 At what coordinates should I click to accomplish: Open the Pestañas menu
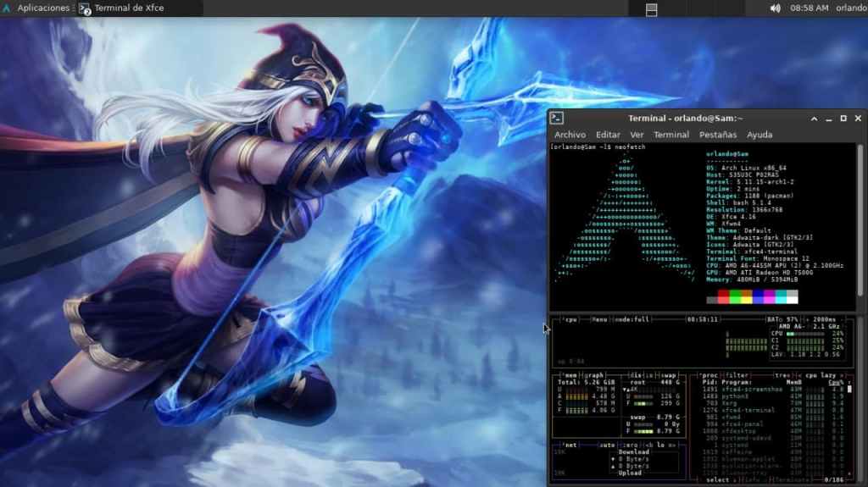pyautogui.click(x=717, y=135)
